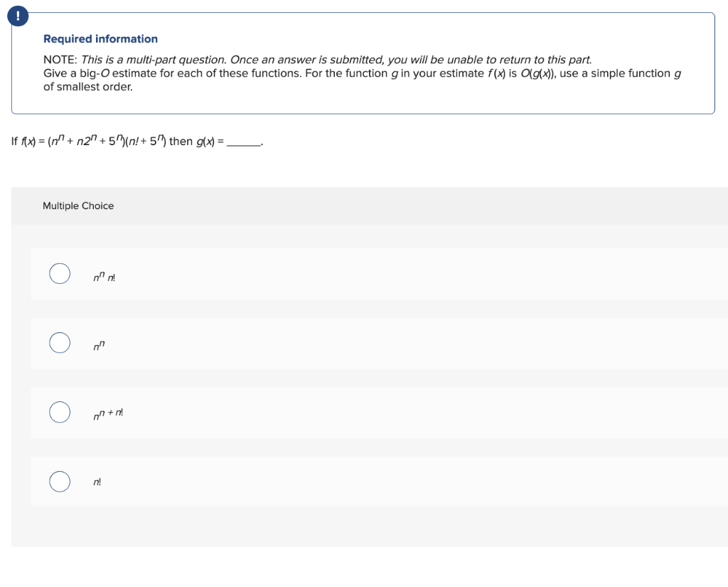Screen dimensions: 728x587
Task: Click the question text containing f(x)
Action: coord(135,140)
